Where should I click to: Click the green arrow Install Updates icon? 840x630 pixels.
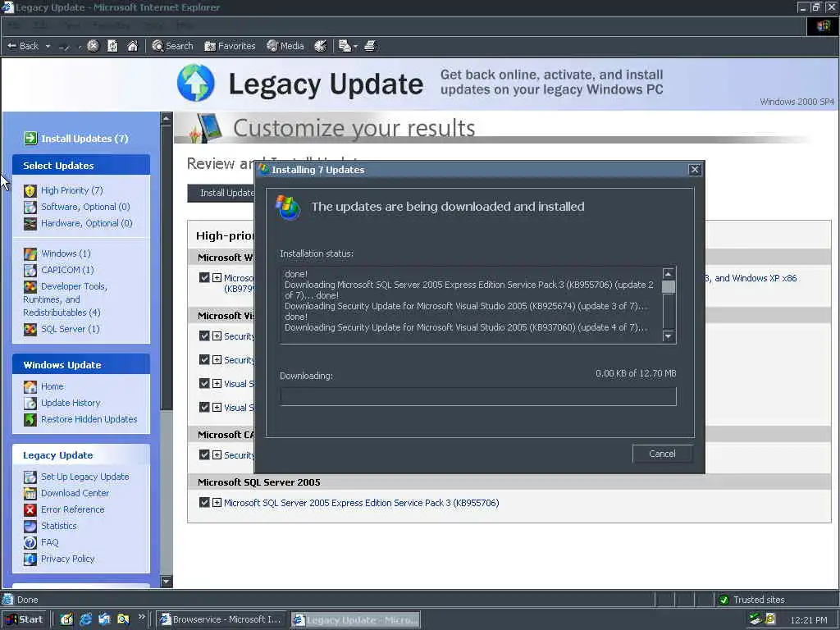30,138
